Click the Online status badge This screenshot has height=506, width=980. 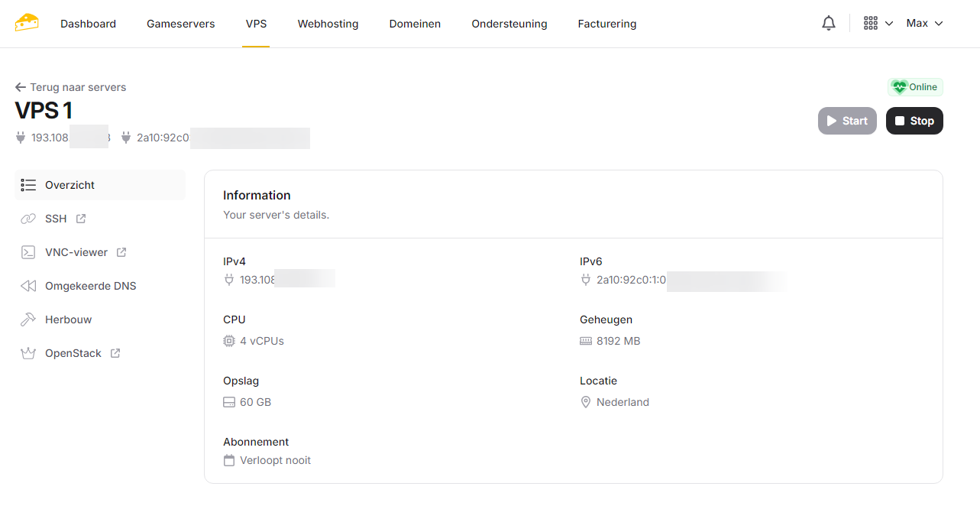pos(915,87)
